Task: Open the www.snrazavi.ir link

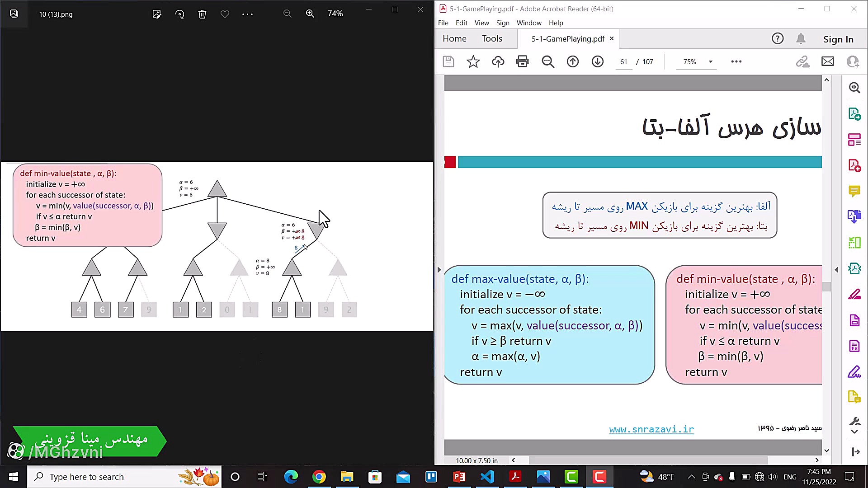Action: tap(651, 429)
